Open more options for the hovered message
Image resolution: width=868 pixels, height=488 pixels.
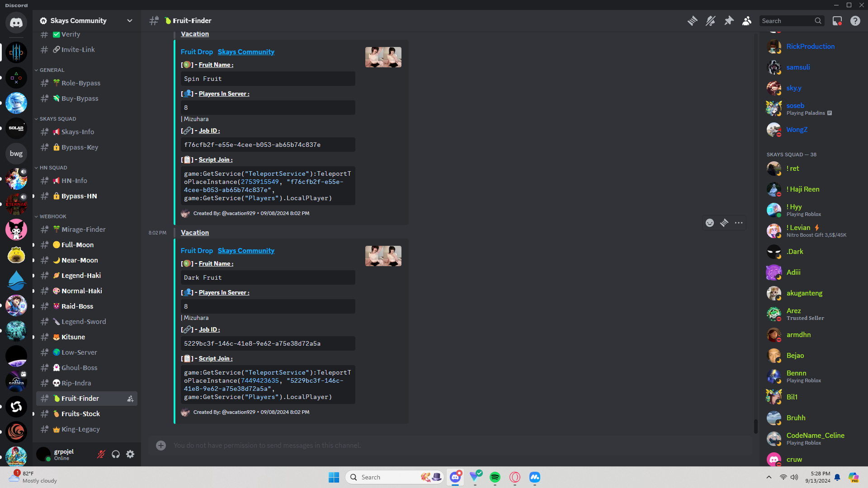(739, 223)
